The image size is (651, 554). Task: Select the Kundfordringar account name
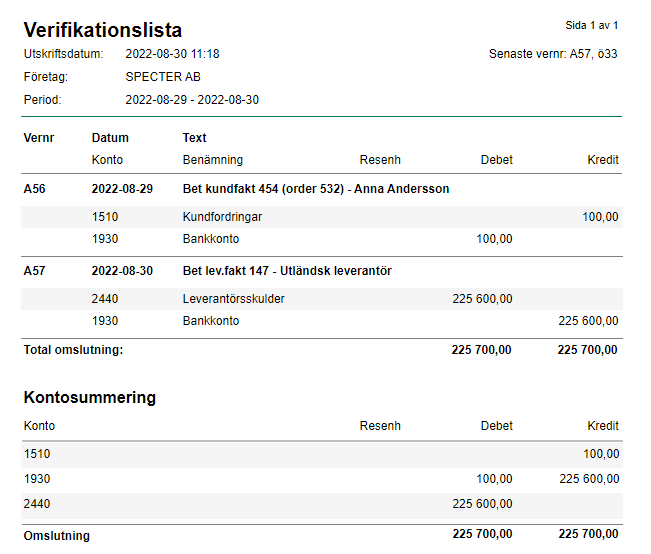[x=222, y=216]
